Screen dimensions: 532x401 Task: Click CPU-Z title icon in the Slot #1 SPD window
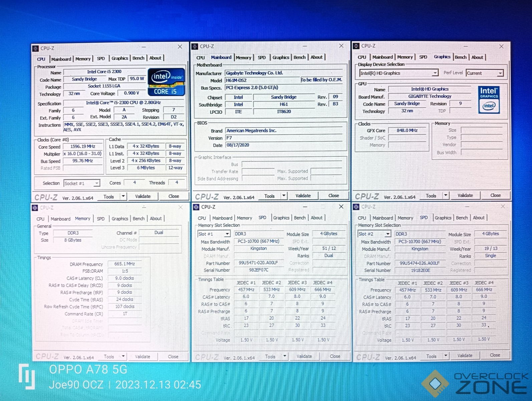point(196,207)
